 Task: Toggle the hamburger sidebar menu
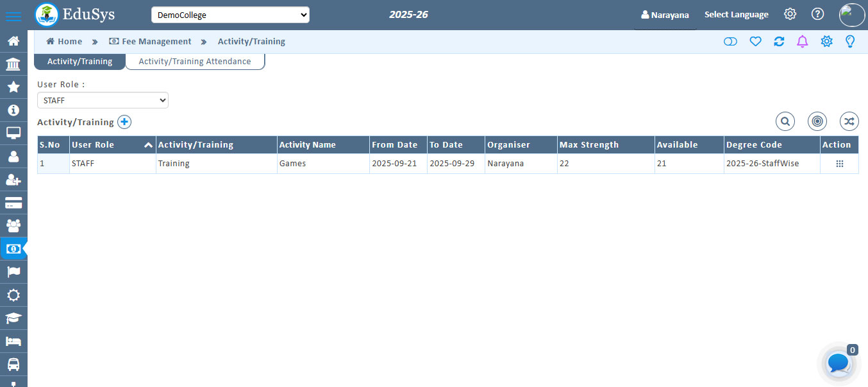pyautogui.click(x=13, y=16)
